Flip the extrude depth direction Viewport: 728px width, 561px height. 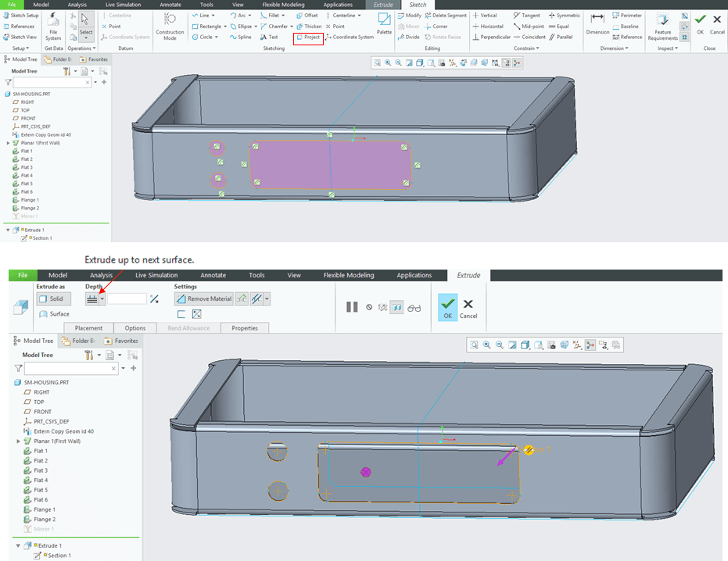[154, 298]
